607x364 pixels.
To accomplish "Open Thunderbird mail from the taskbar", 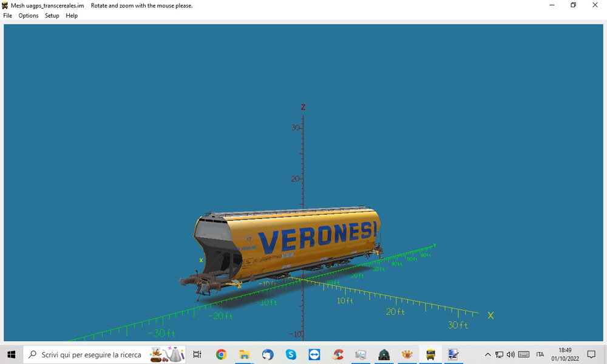I will (x=268, y=354).
